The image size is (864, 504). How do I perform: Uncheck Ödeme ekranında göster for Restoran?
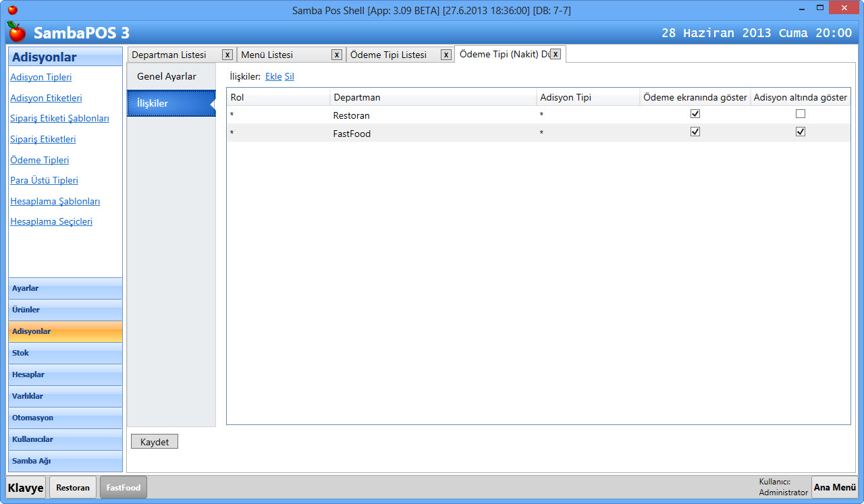pos(695,114)
